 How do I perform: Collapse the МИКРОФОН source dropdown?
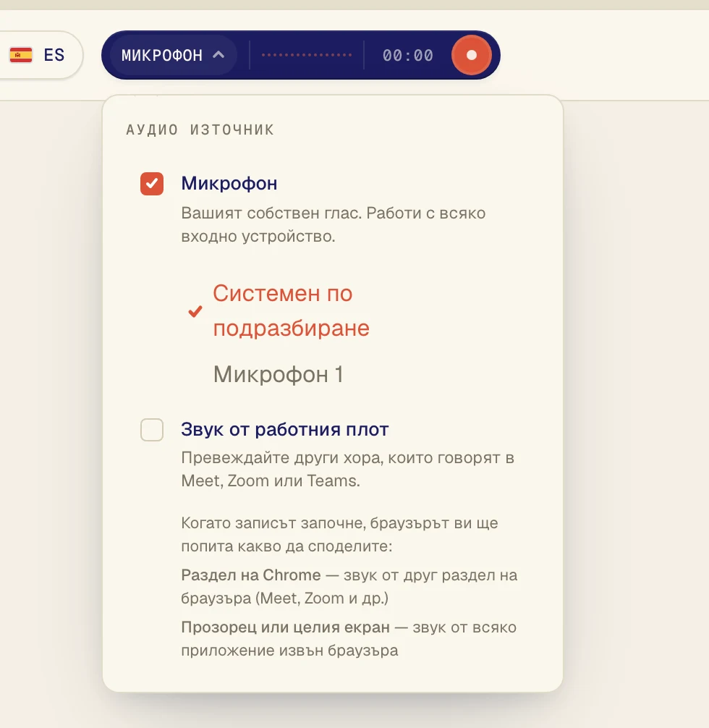click(173, 55)
